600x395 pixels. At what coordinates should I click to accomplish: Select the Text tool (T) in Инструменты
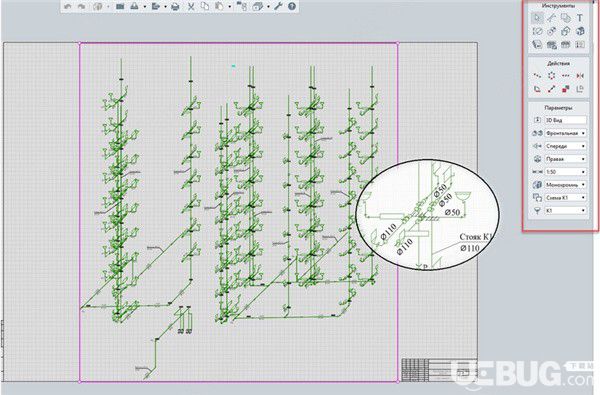point(580,18)
